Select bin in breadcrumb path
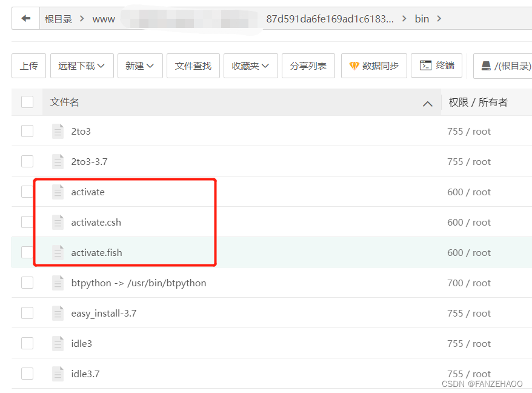The image size is (532, 393). click(422, 19)
